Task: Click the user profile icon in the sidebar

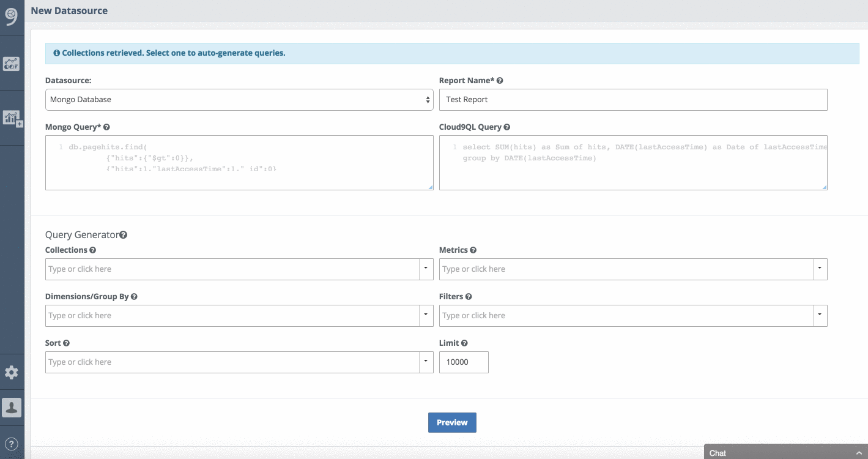Action: (x=12, y=408)
